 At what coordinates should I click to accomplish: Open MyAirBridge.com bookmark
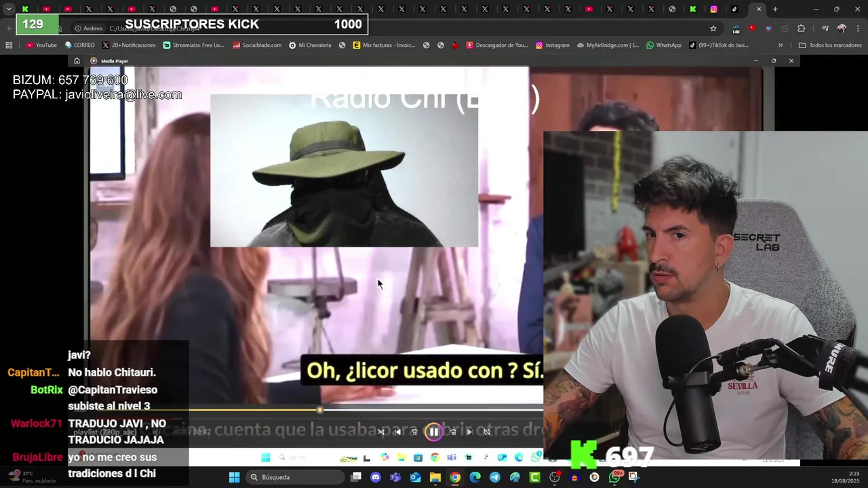(x=608, y=45)
